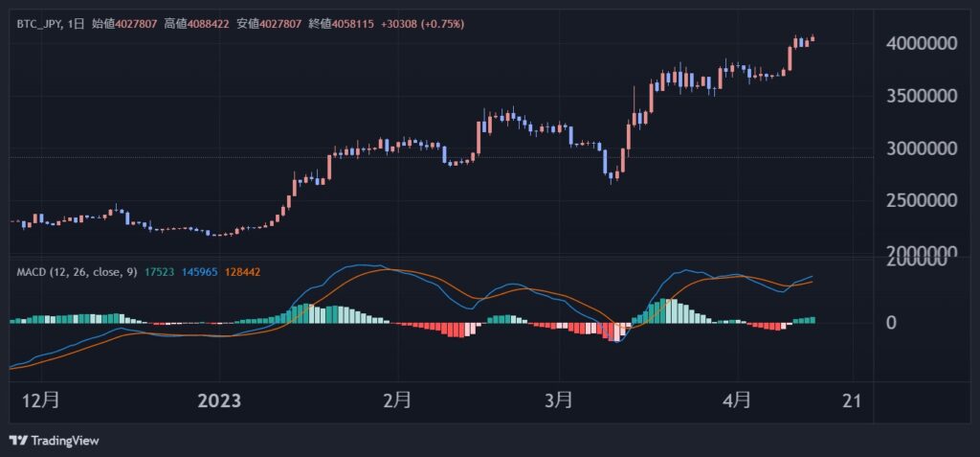Select the 2023 time axis label
The image size is (980, 457).
click(x=219, y=400)
